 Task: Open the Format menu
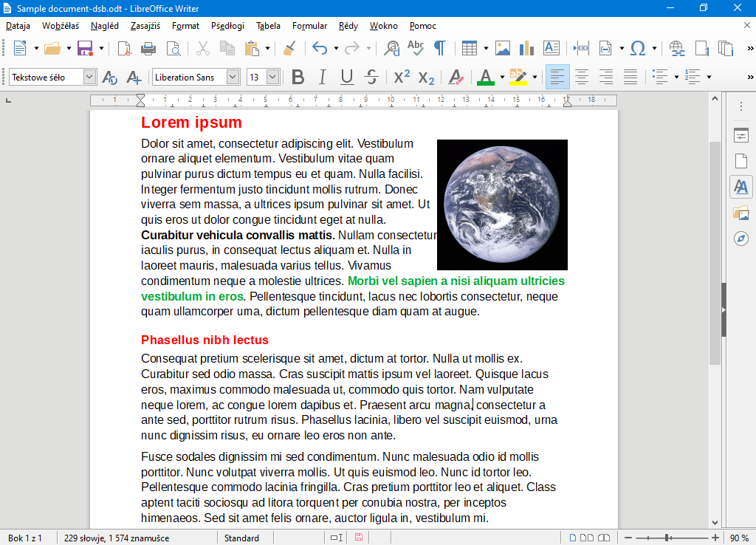(x=185, y=26)
